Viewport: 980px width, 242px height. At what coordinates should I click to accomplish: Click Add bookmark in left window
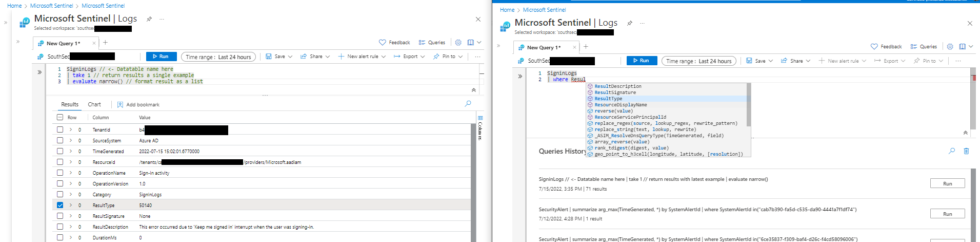click(138, 105)
